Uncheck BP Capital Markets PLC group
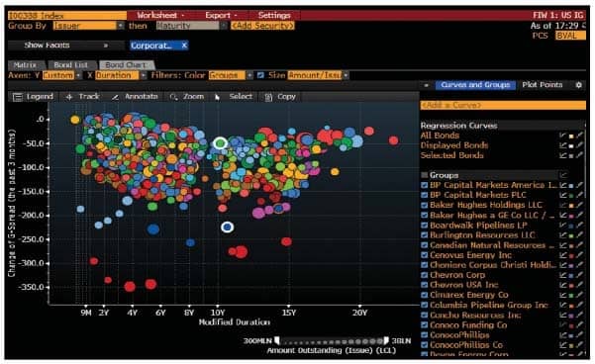Image resolution: width=595 pixels, height=364 pixels. click(425, 195)
